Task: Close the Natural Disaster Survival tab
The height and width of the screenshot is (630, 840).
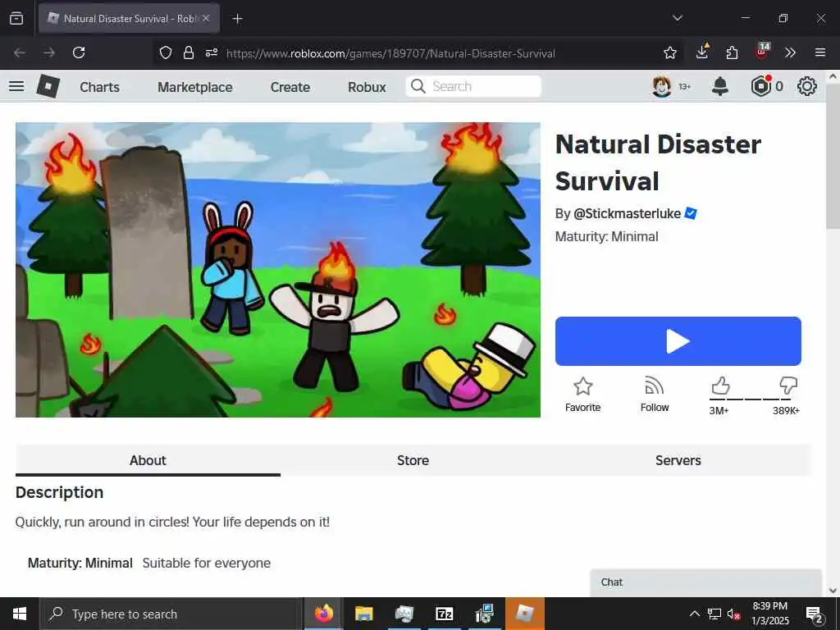Action: click(206, 18)
